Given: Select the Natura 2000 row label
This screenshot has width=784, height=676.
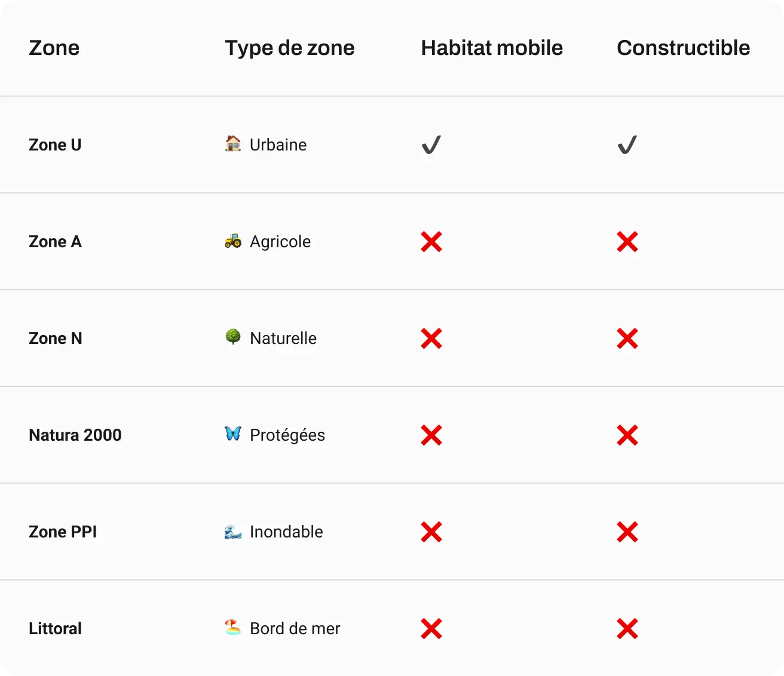Looking at the screenshot, I should tap(75, 435).
